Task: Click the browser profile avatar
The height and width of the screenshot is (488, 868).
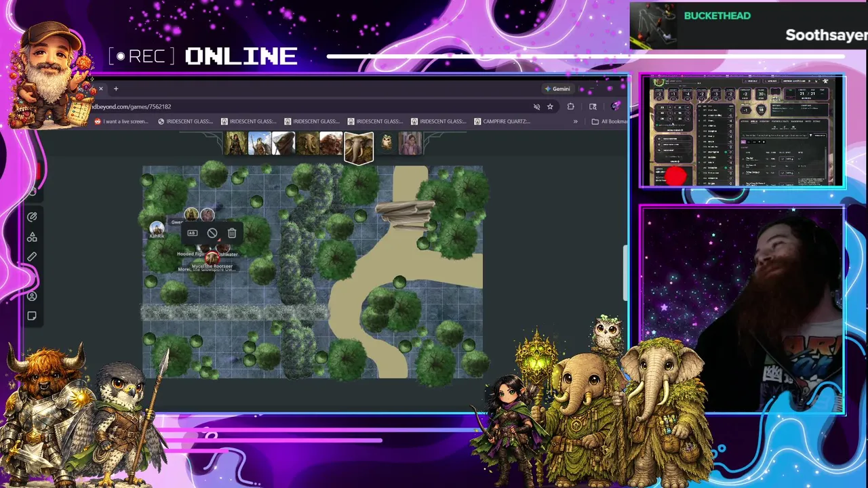Action: tap(615, 106)
